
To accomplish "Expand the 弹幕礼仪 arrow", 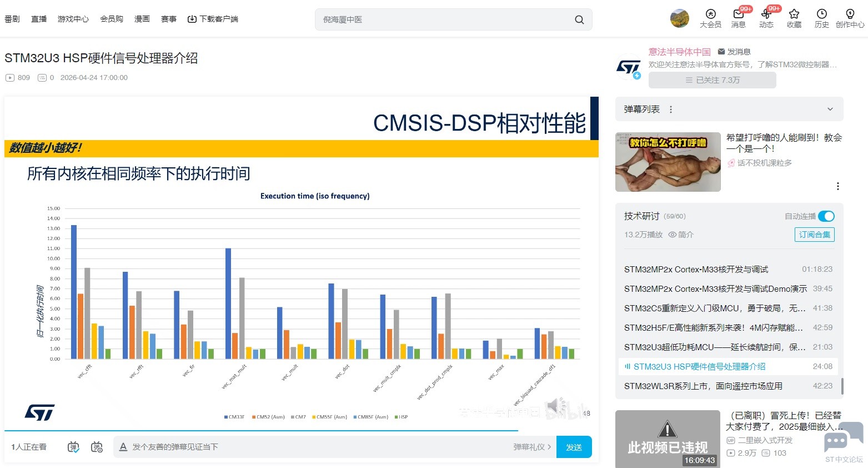I will click(549, 447).
